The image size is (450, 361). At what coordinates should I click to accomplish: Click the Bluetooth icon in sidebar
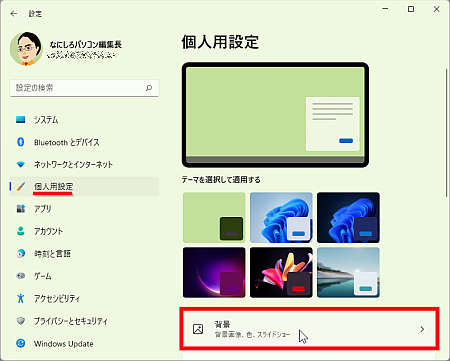21,142
